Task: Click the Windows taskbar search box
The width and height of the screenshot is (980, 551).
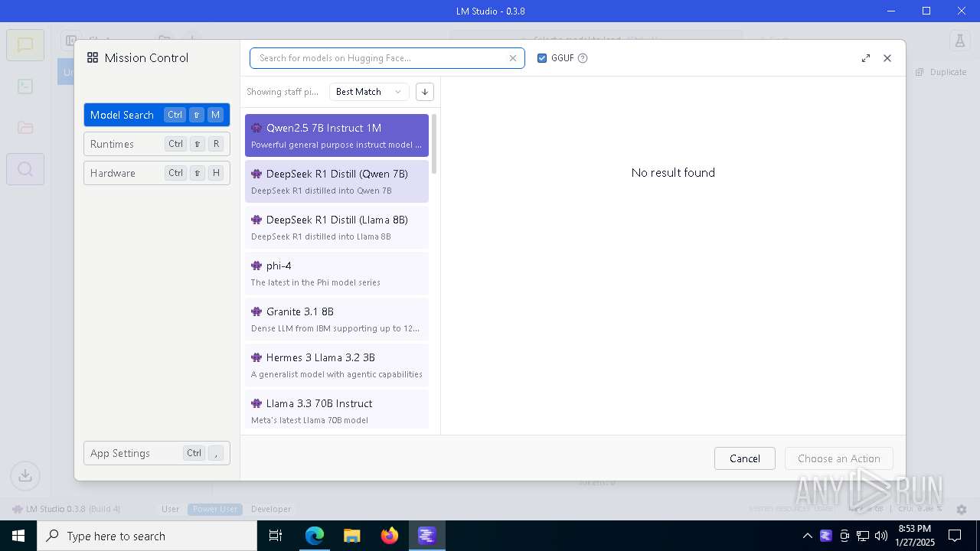Action: 147,536
